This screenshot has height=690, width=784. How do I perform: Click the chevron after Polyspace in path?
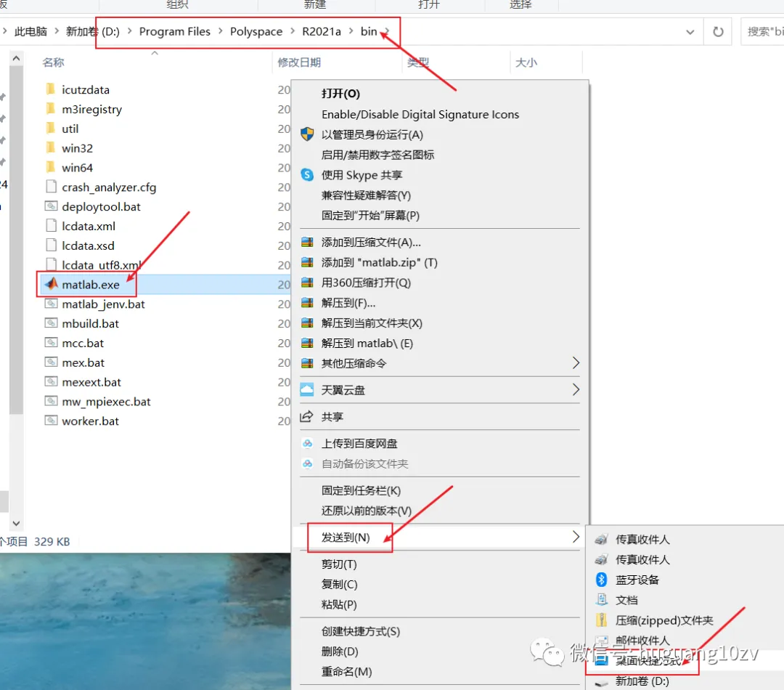[x=293, y=31]
